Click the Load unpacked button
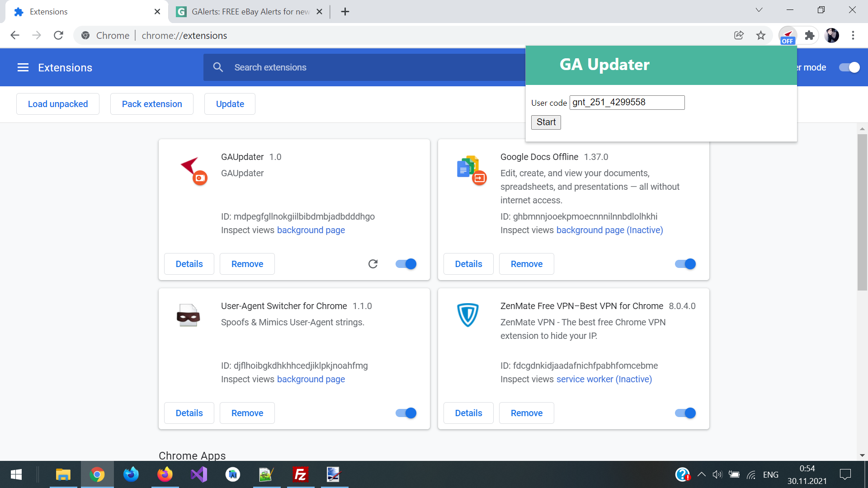This screenshot has width=868, height=488. 58,104
